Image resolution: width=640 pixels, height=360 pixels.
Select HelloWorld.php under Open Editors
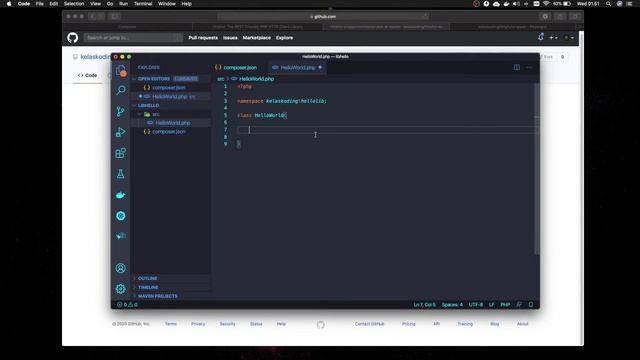tap(170, 96)
